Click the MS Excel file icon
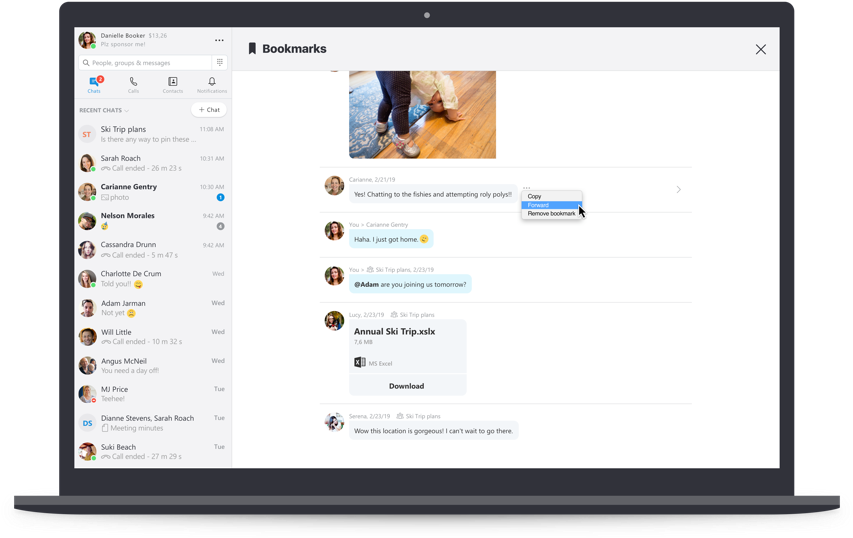Screen dimensions: 853x538 coord(360,363)
